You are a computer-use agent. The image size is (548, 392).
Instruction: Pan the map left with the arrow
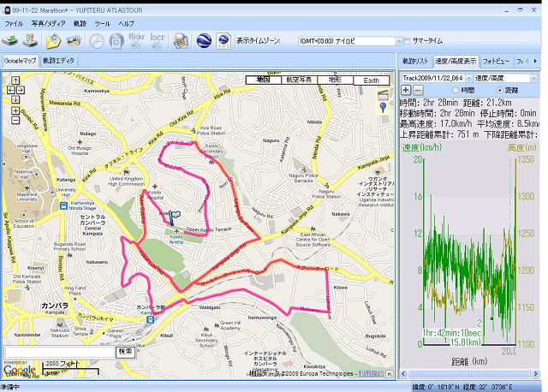pyautogui.click(x=11, y=90)
